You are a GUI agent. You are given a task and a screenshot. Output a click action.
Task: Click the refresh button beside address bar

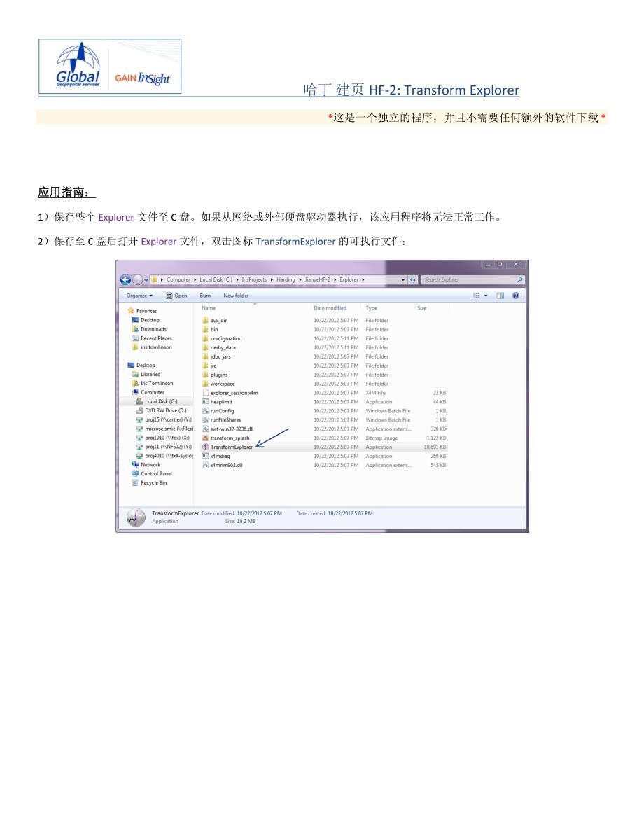[x=413, y=279]
